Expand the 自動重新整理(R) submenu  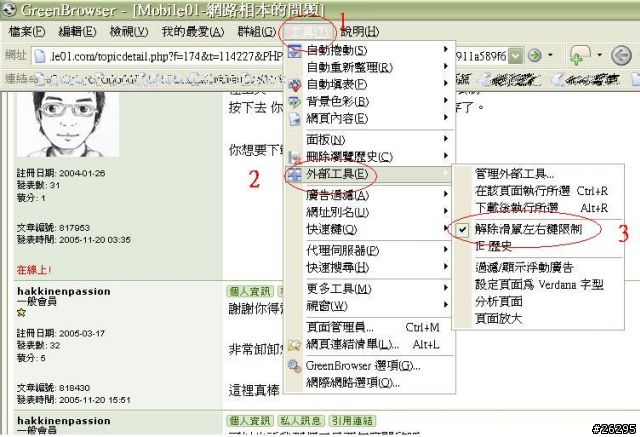click(369, 67)
